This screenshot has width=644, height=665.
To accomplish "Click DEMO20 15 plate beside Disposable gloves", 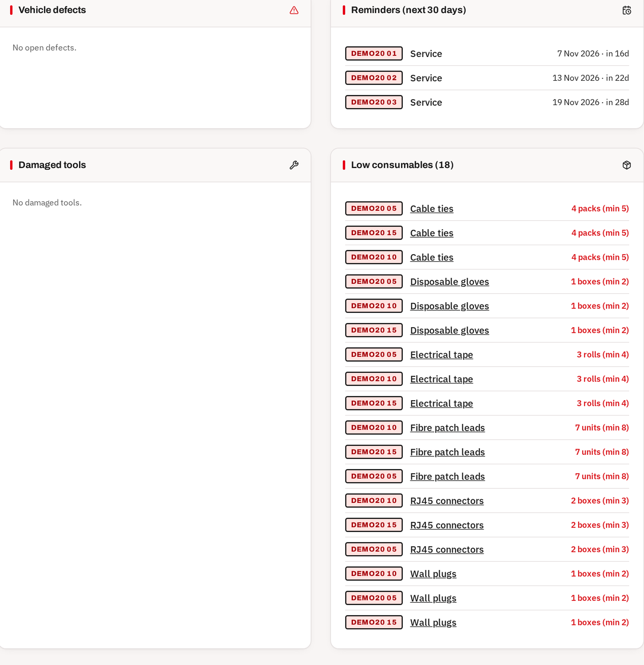I will click(374, 330).
